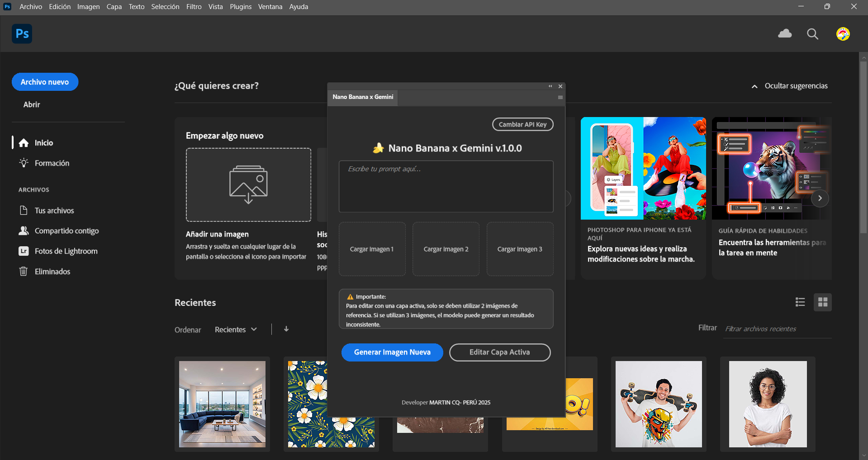The width and height of the screenshot is (868, 460).
Task: Click the Photoshop home logo icon
Action: click(22, 34)
